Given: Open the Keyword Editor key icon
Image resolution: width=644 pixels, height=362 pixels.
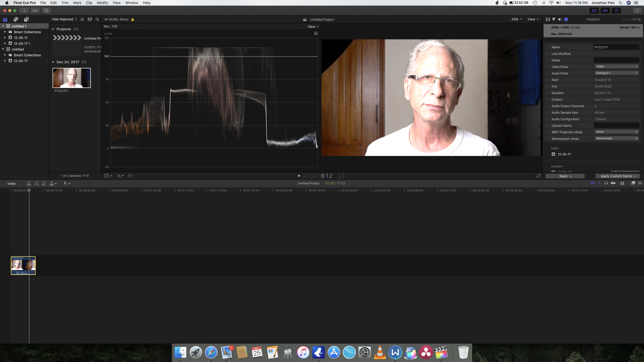Looking at the screenshot, I should click(x=35, y=11).
